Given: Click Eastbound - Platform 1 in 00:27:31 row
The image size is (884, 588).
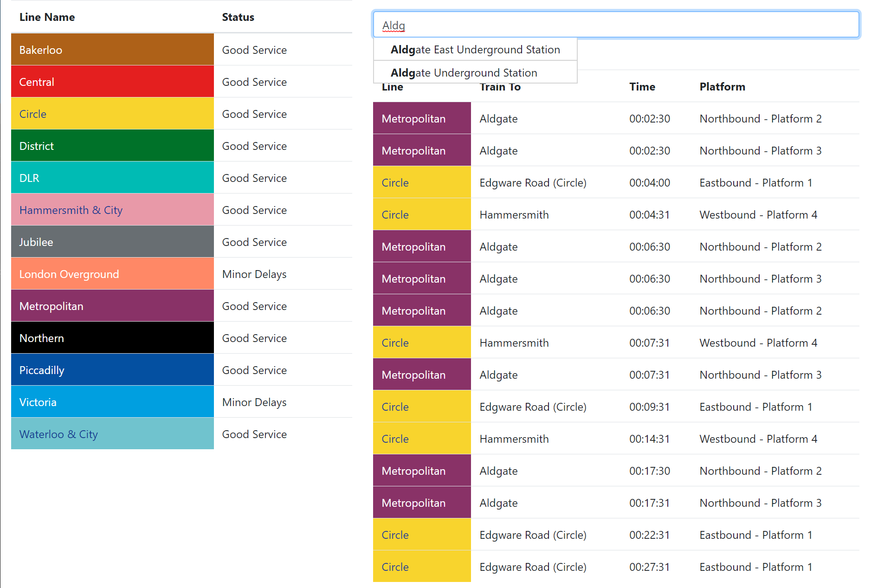Looking at the screenshot, I should pyautogui.click(x=756, y=567).
